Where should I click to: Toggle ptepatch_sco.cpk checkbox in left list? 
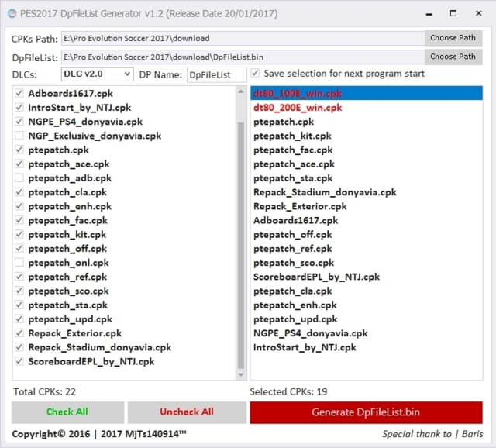(x=19, y=291)
